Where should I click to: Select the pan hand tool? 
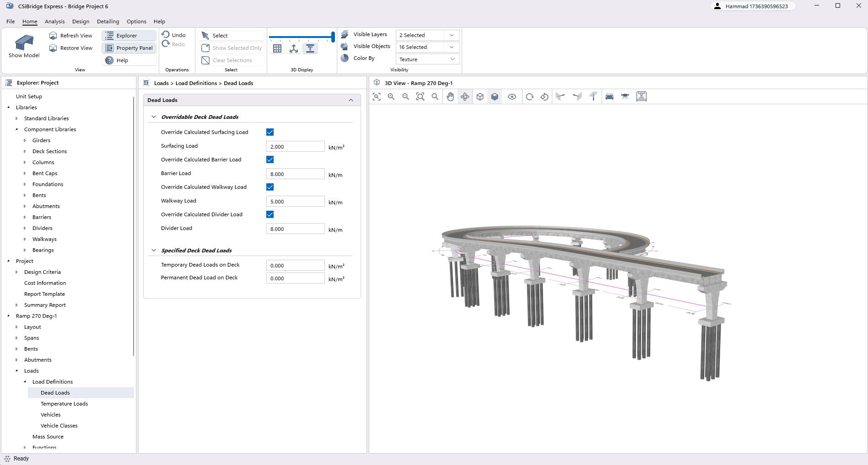coord(450,96)
